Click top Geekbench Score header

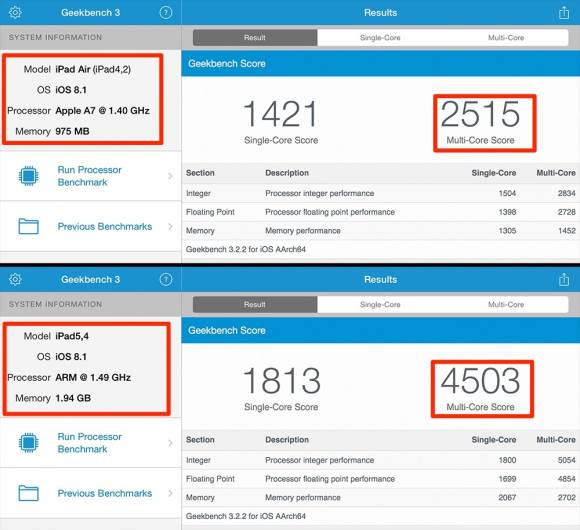(x=381, y=64)
